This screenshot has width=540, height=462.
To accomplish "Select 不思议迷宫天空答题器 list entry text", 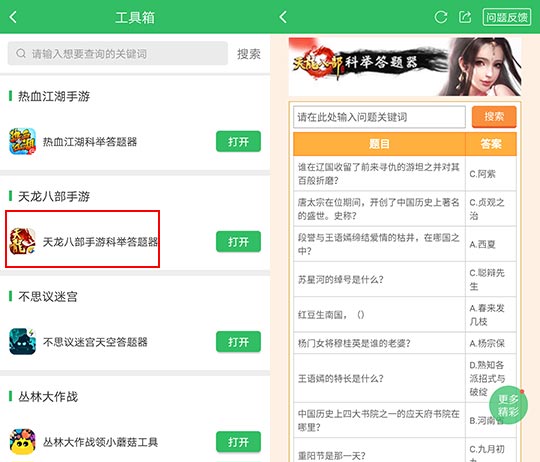I will (95, 342).
